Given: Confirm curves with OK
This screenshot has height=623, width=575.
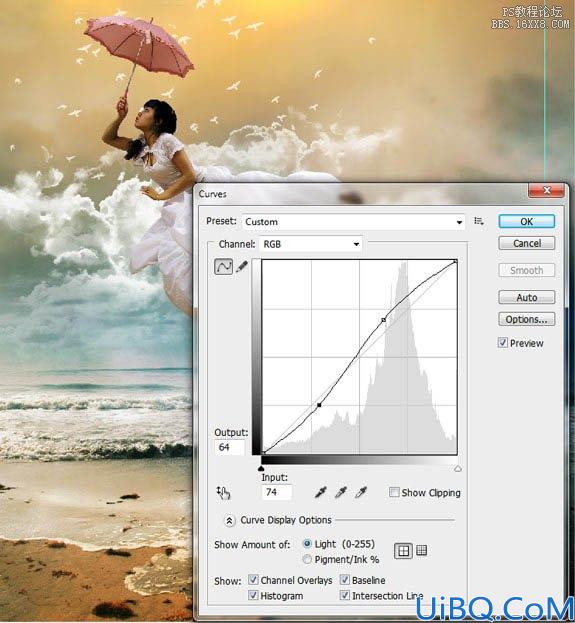Looking at the screenshot, I should tap(527, 221).
